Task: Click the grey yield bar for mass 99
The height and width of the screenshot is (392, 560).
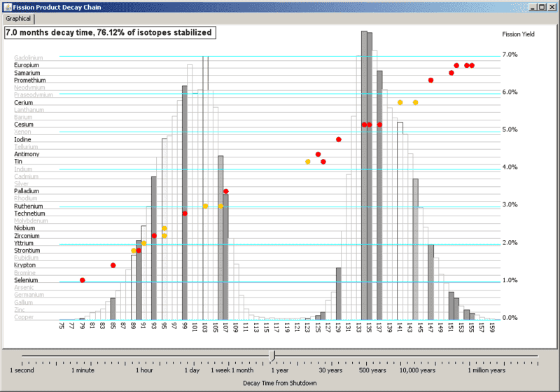Action: tap(185, 202)
